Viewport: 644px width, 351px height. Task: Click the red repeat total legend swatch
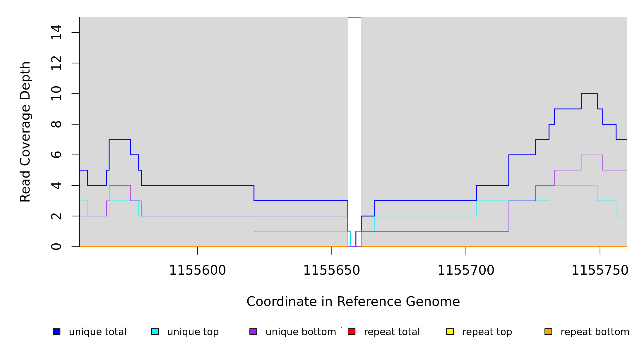click(x=352, y=331)
